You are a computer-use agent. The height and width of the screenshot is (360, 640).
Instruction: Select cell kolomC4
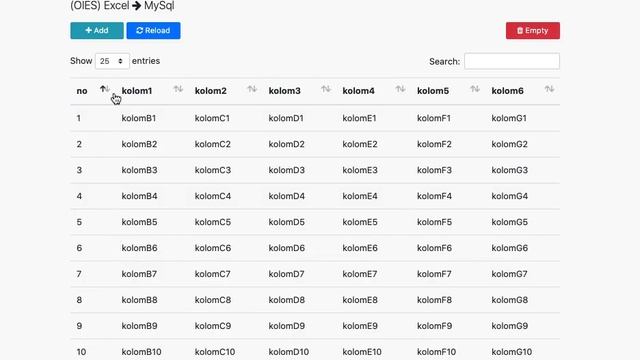click(x=213, y=196)
